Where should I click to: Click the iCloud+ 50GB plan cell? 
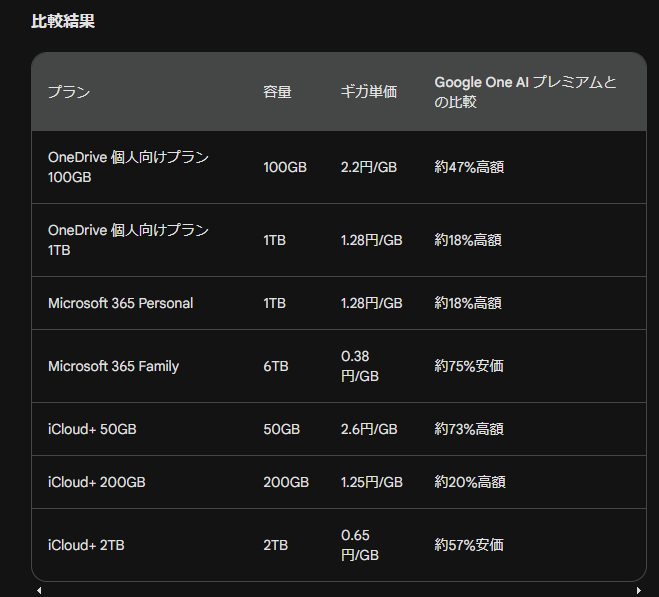pos(92,429)
